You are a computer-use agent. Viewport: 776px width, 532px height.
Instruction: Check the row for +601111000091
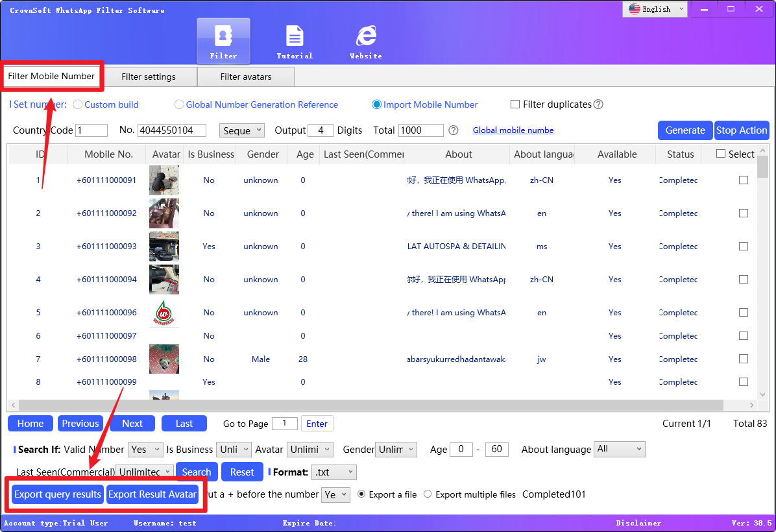click(744, 180)
